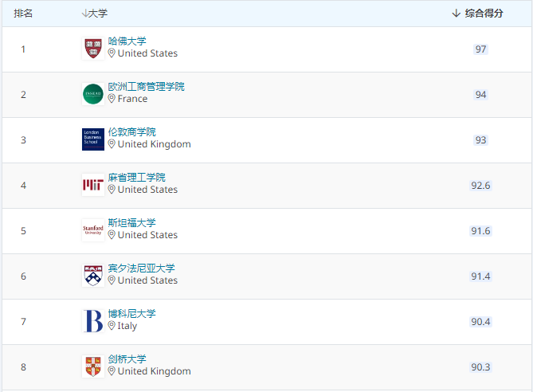Click United States text under 斯坦福大学
Screen dimensions: 533x392
[x=147, y=235]
